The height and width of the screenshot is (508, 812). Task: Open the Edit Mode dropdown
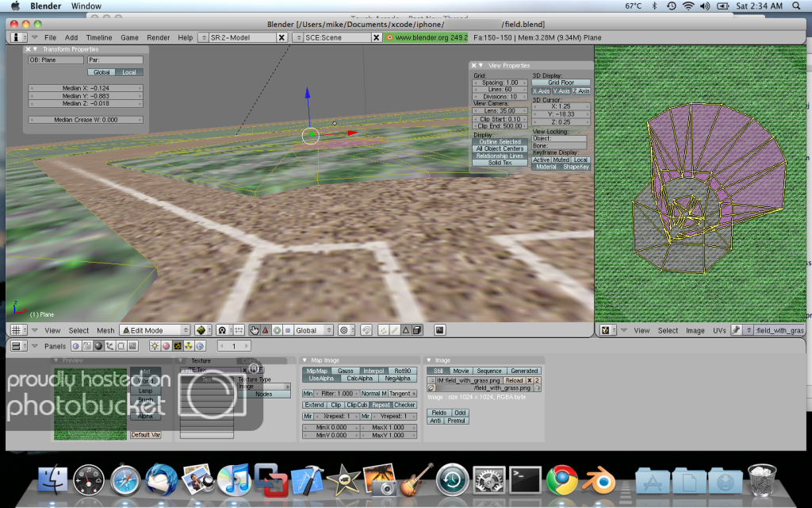[155, 330]
